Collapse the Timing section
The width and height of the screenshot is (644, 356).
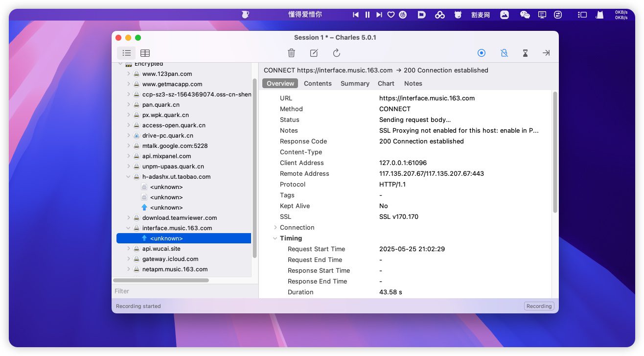[276, 238]
